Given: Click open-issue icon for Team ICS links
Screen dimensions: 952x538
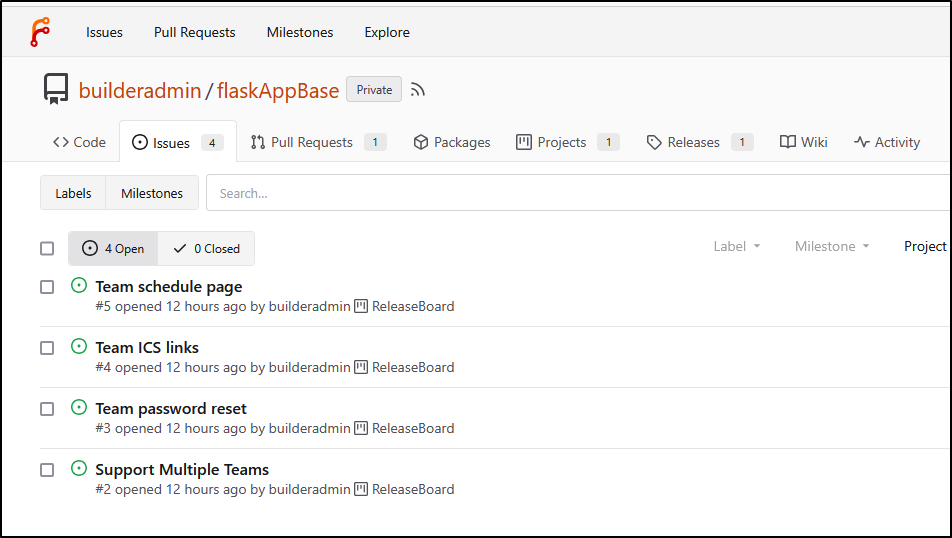Looking at the screenshot, I should click(x=79, y=347).
